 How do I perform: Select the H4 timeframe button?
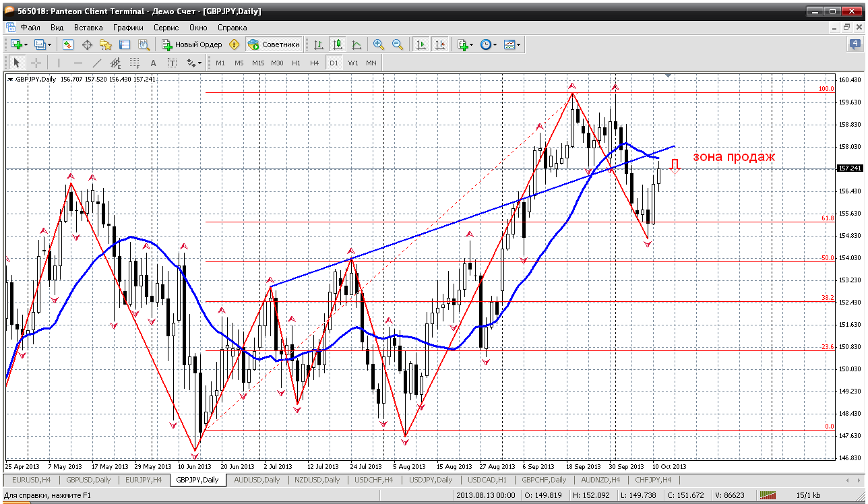coord(315,63)
